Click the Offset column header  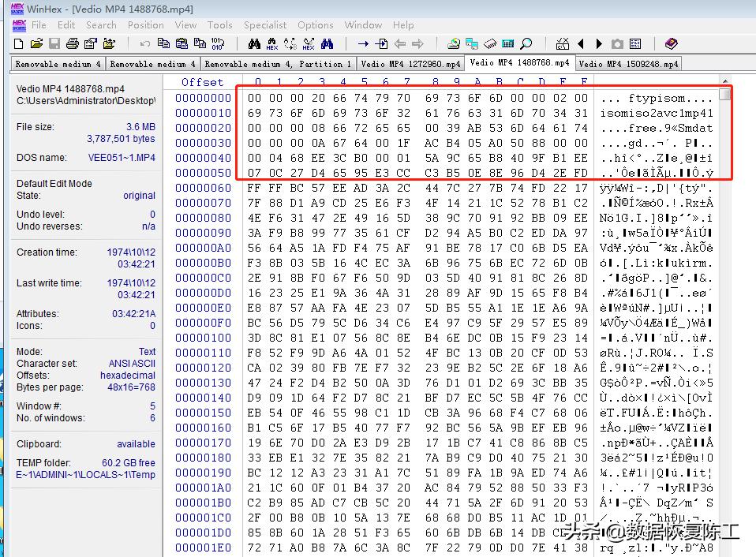pos(203,82)
